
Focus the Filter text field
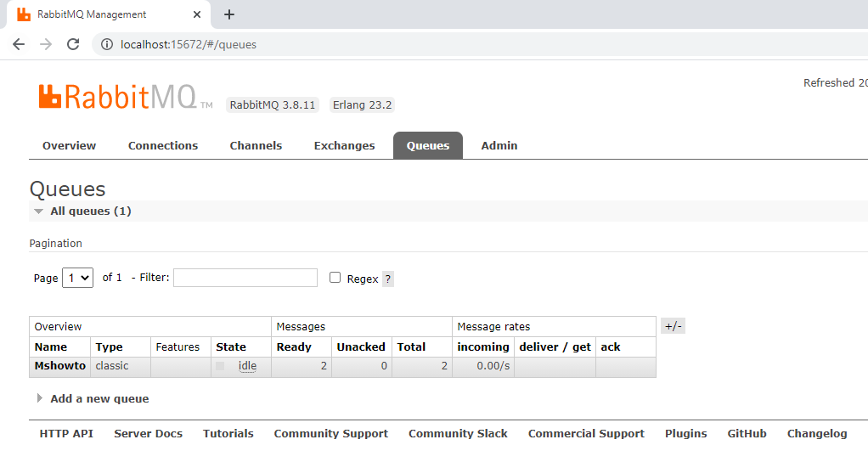click(x=245, y=278)
